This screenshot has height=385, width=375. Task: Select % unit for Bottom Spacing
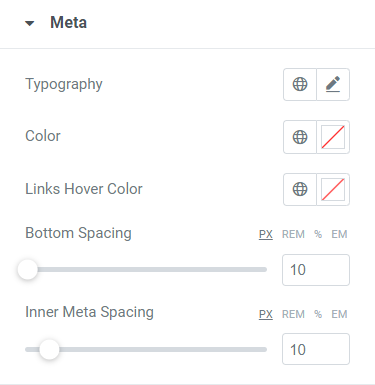point(318,234)
